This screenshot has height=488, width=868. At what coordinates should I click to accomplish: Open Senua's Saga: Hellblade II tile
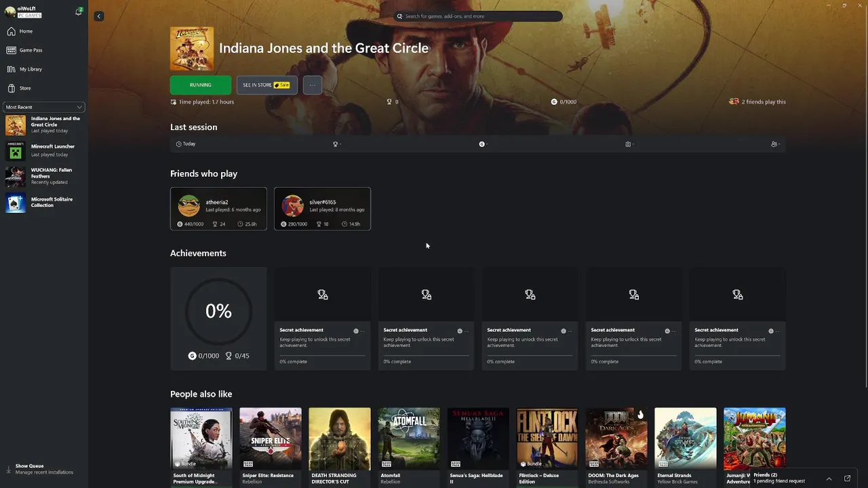pyautogui.click(x=478, y=446)
